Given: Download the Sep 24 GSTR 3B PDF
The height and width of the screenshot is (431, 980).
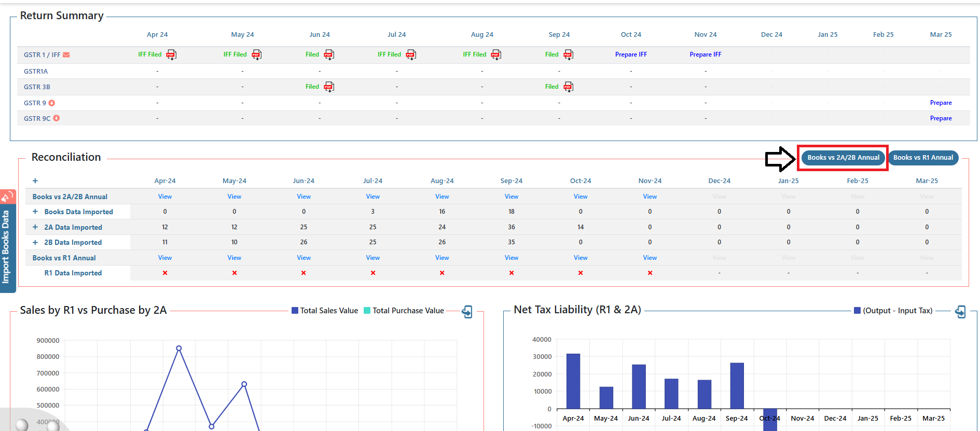Looking at the screenshot, I should (x=569, y=87).
